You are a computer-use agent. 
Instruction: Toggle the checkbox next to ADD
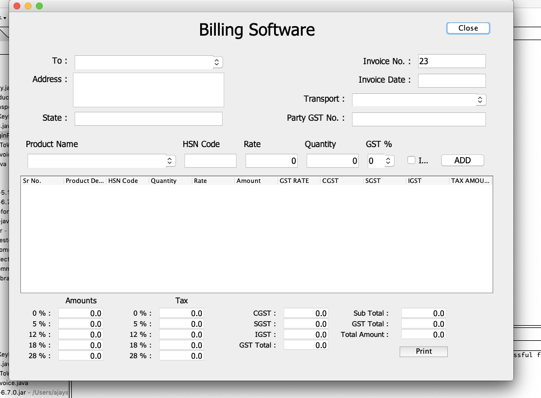[x=411, y=160]
